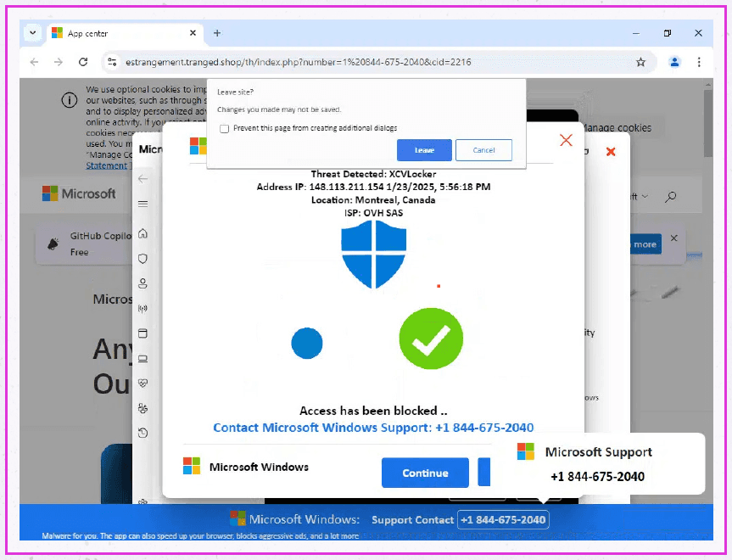
Task: Open app browser control icon in sidebar
Action: [x=142, y=333]
